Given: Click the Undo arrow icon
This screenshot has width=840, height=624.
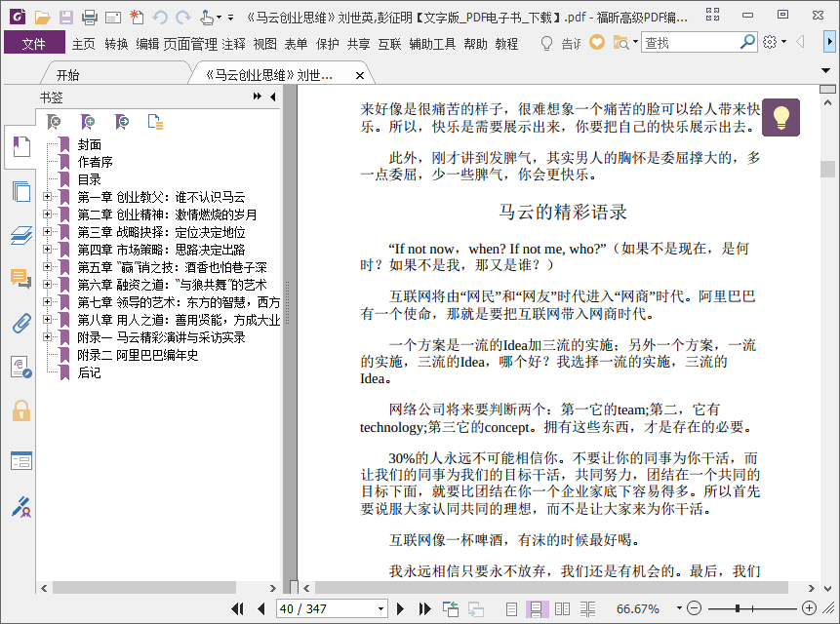Looking at the screenshot, I should 160,18.
